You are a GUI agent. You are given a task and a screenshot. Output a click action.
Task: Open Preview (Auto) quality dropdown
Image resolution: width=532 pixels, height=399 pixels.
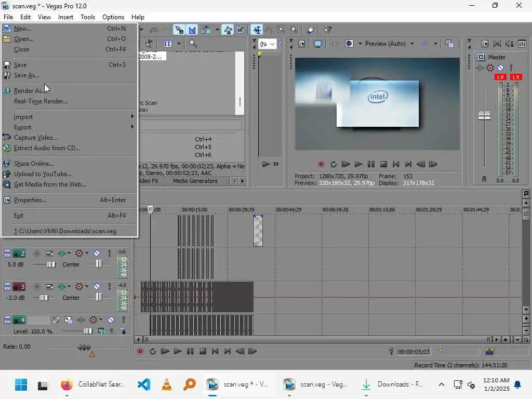[390, 44]
